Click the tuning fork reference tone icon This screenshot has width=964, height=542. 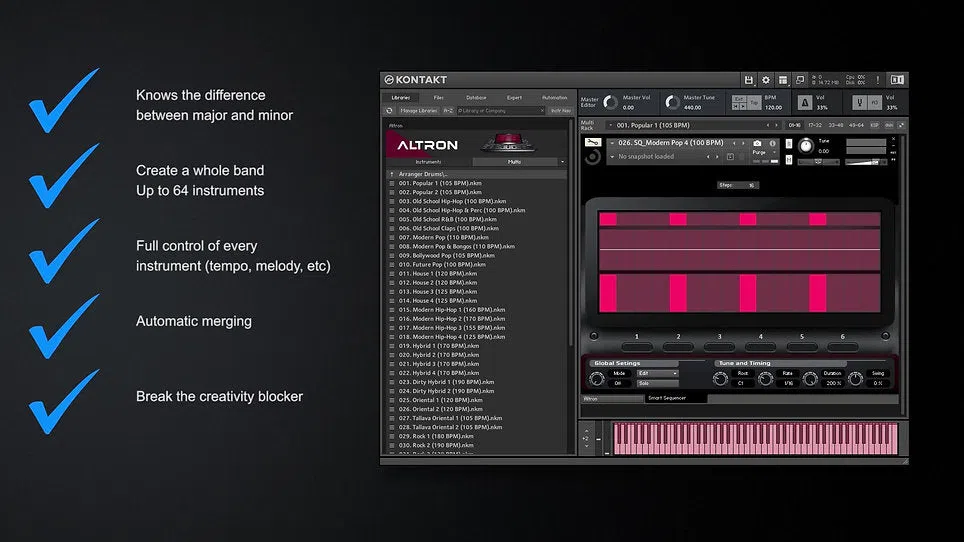point(859,103)
